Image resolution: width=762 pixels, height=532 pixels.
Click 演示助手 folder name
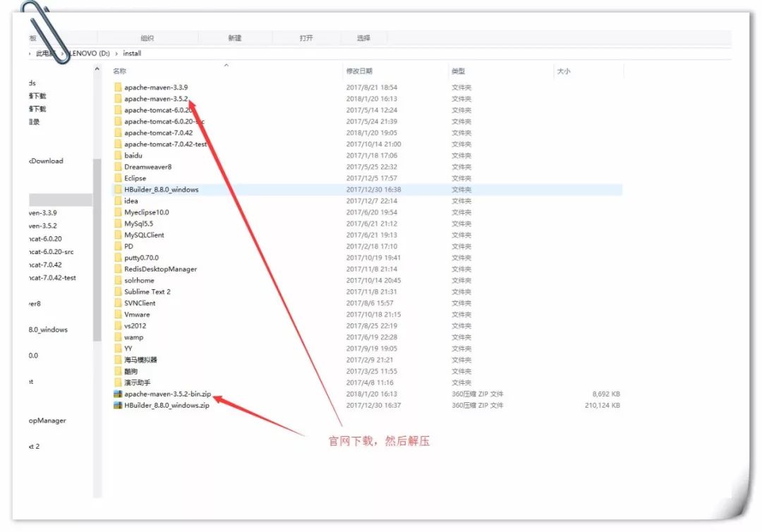click(x=137, y=382)
